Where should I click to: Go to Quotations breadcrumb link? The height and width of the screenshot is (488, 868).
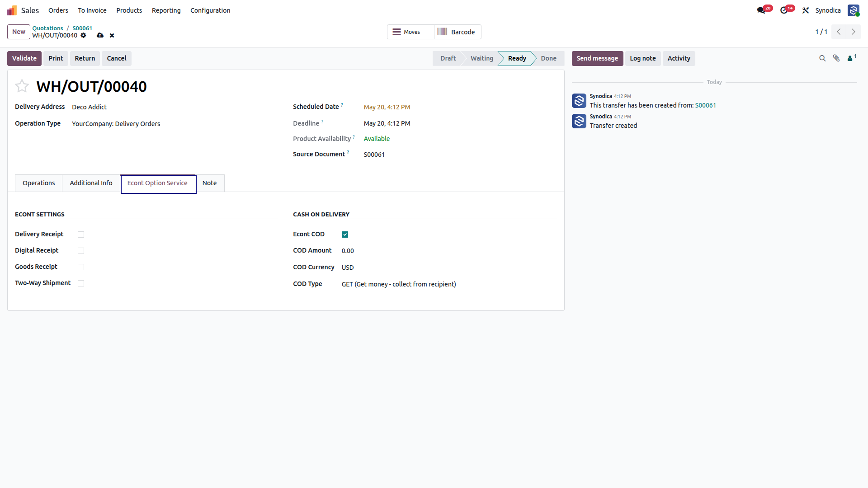[47, 28]
